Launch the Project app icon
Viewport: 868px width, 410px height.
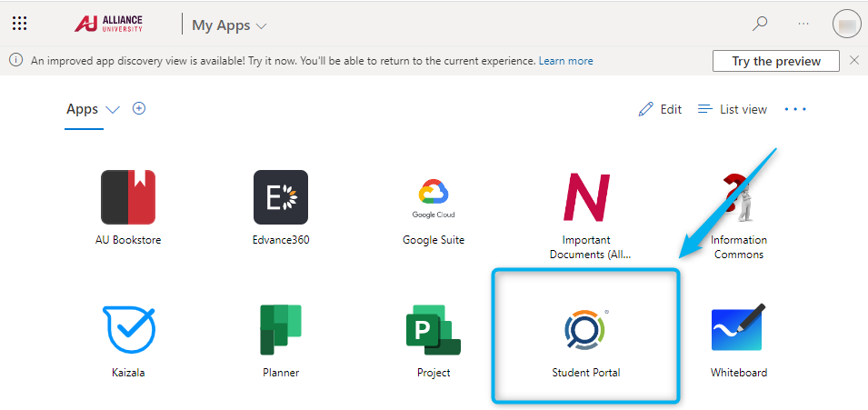point(434,330)
